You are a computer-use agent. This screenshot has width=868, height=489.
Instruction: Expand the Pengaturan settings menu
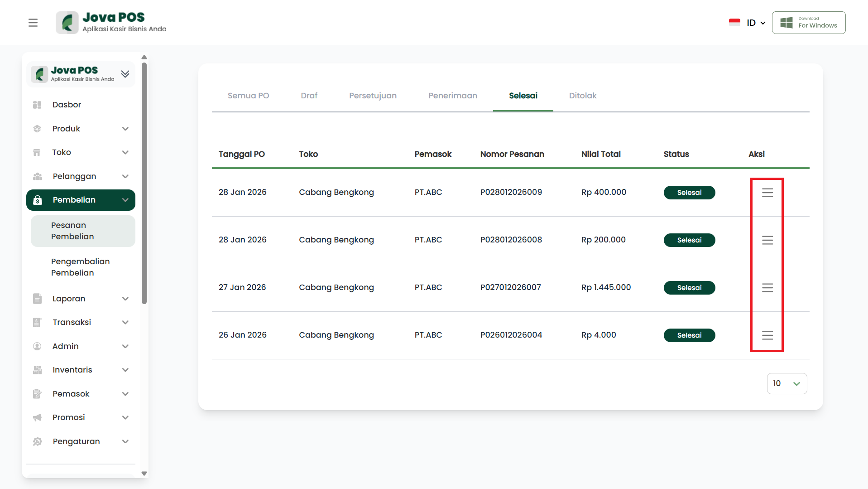(125, 441)
